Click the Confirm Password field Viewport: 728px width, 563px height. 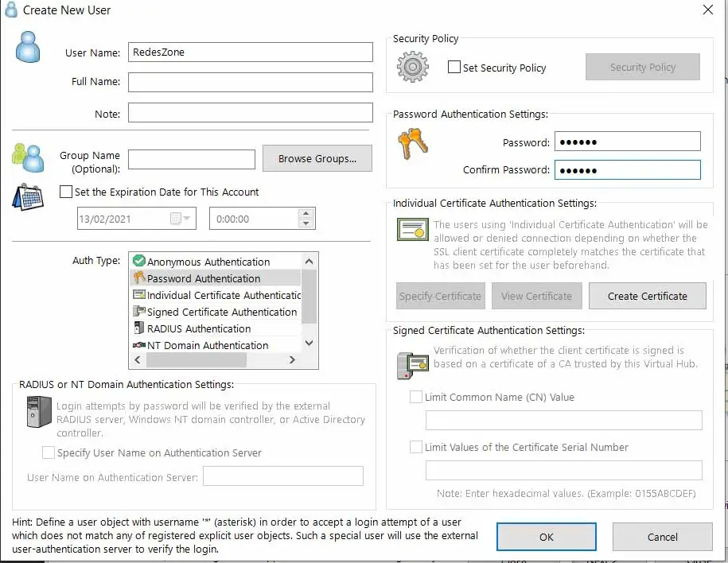[627, 169]
